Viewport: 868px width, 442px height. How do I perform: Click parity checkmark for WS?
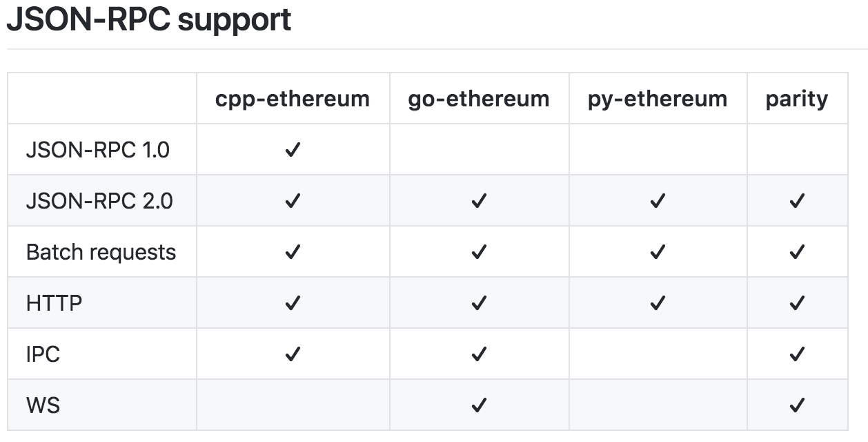tap(797, 405)
